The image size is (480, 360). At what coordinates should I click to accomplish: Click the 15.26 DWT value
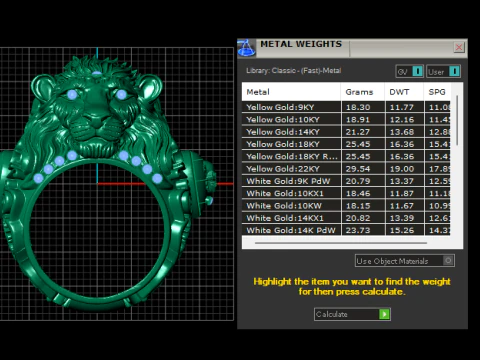402,230
